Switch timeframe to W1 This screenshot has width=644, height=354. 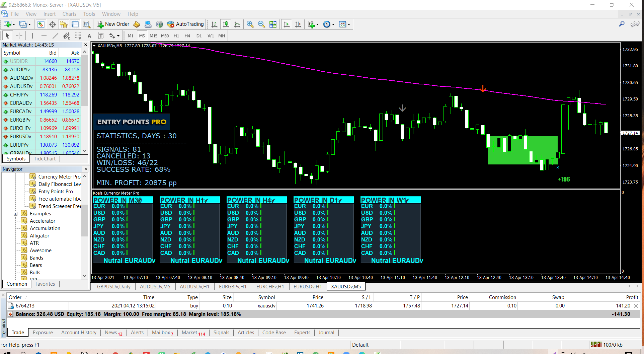coord(211,36)
